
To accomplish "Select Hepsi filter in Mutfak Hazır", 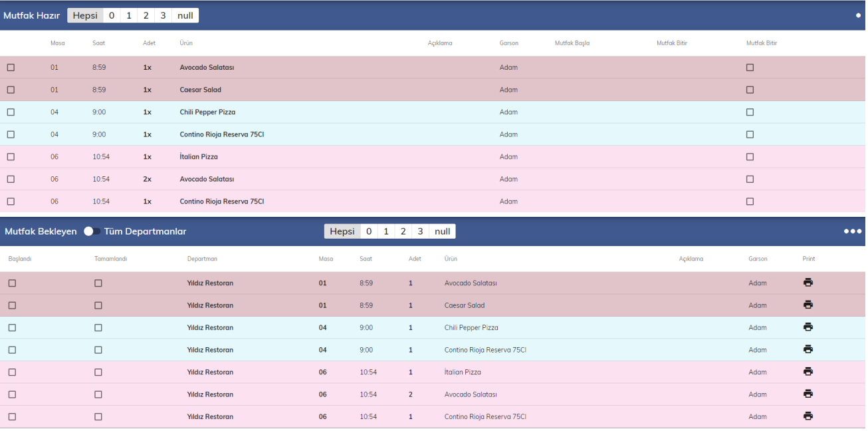I will click(x=85, y=15).
